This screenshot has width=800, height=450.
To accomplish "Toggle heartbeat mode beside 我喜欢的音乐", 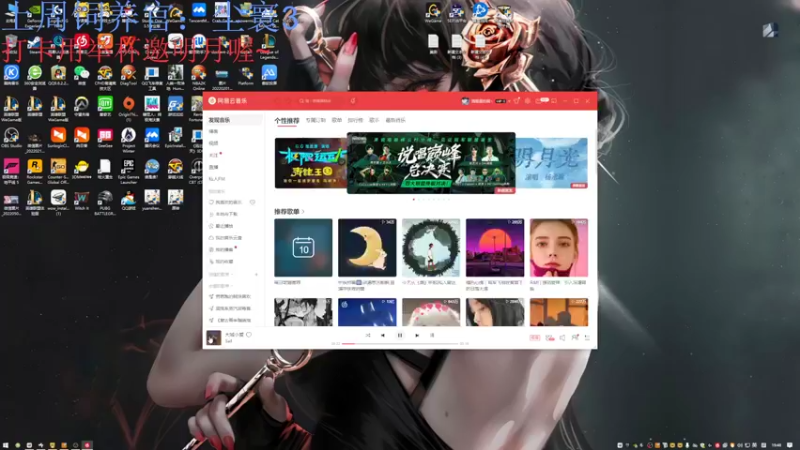I will (252, 203).
